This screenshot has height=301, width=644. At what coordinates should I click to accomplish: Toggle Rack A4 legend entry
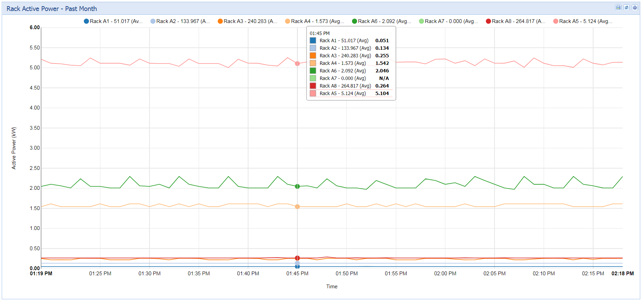tap(314, 21)
